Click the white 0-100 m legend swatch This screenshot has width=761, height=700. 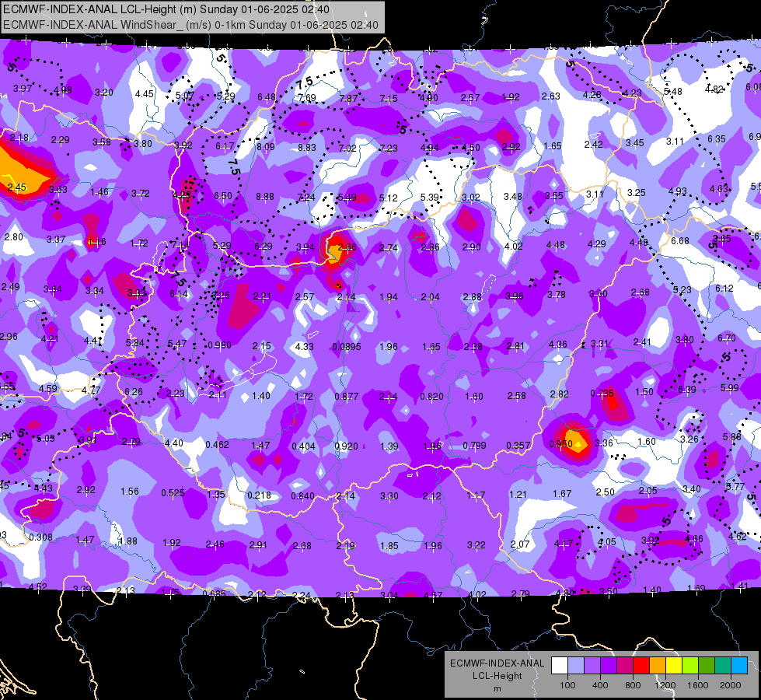(560, 666)
